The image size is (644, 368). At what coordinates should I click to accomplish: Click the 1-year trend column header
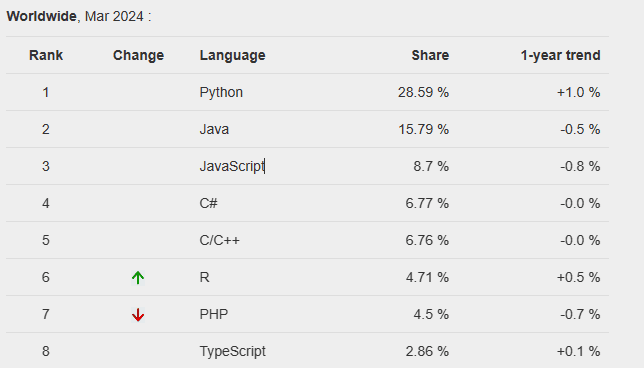(x=561, y=55)
